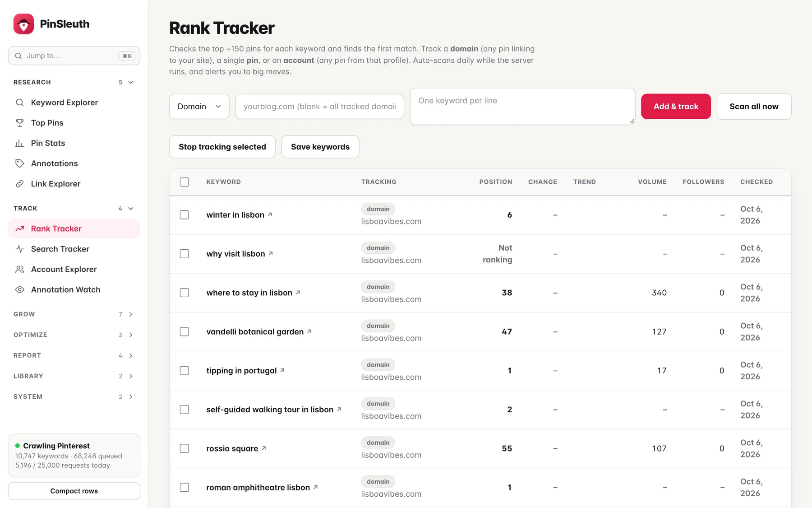Click Not ranking cell for why visit lisbon

[498, 254]
